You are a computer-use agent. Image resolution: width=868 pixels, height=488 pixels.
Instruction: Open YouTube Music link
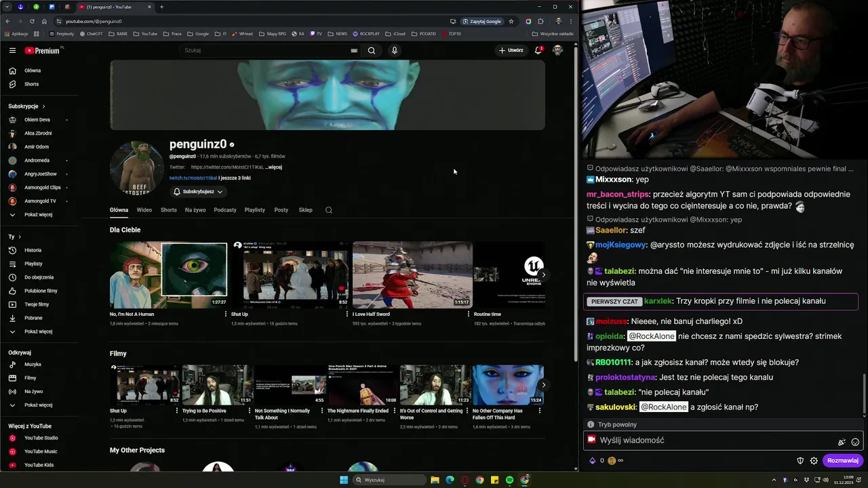41,451
